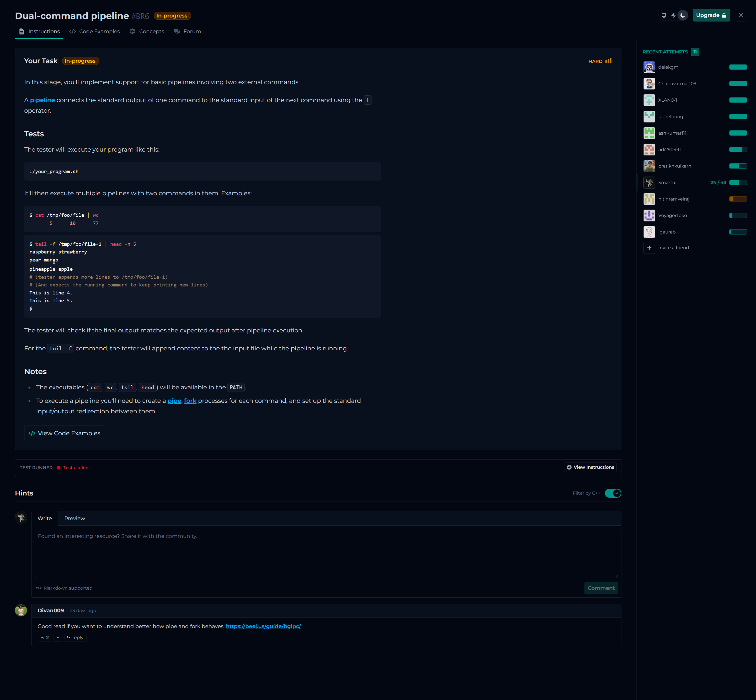This screenshot has height=700, width=756.
Task: Open the Code Examples tab
Action: click(x=95, y=31)
